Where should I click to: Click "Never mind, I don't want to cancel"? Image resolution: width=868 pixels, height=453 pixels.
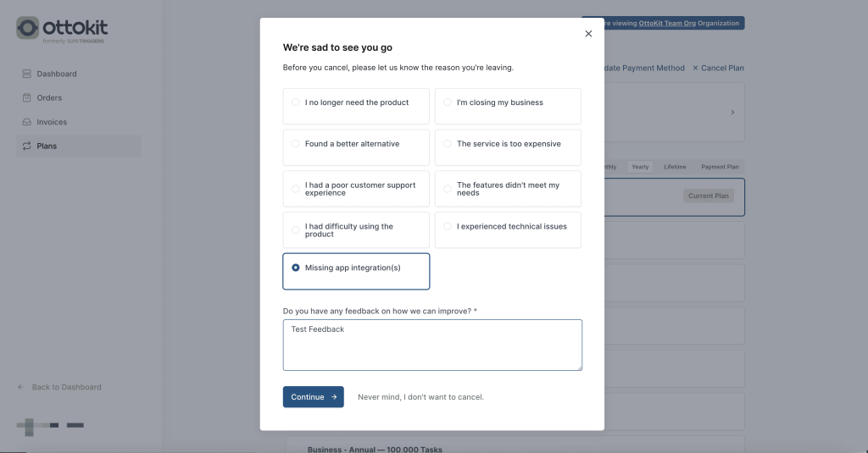pyautogui.click(x=420, y=397)
